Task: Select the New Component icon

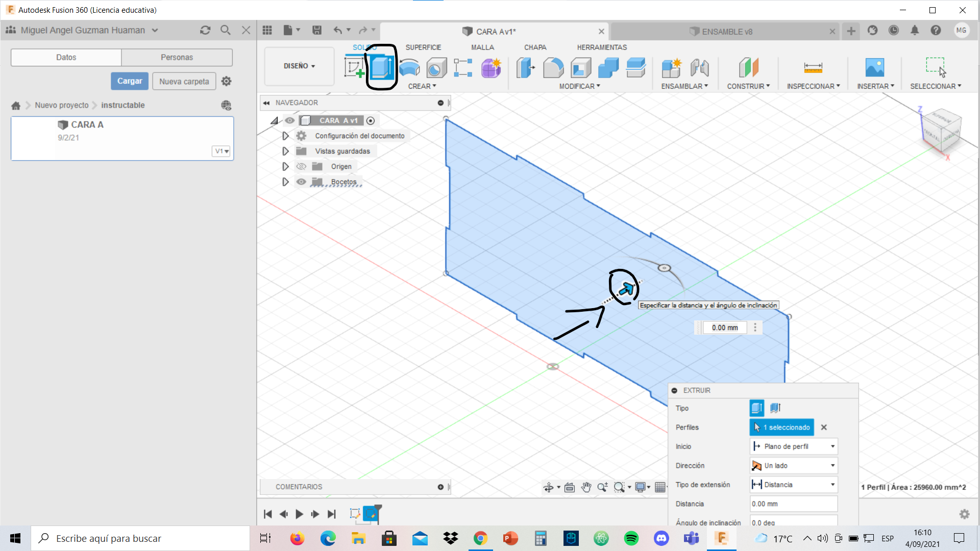Action: click(672, 67)
